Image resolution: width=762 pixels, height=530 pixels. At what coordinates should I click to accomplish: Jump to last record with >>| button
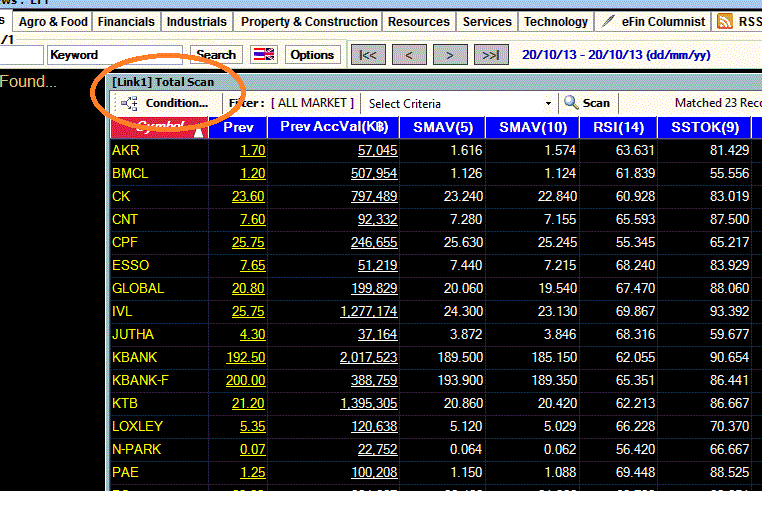pyautogui.click(x=491, y=54)
